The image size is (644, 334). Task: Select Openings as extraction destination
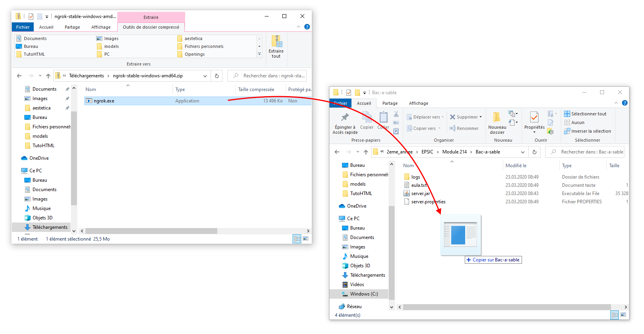(x=191, y=54)
